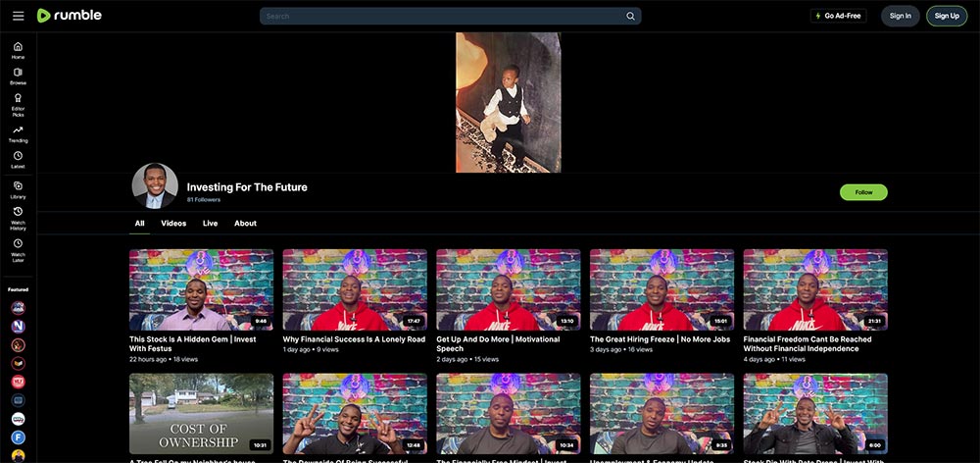
Task: Open The Great Hiring Freeze thumbnail
Action: (661, 289)
